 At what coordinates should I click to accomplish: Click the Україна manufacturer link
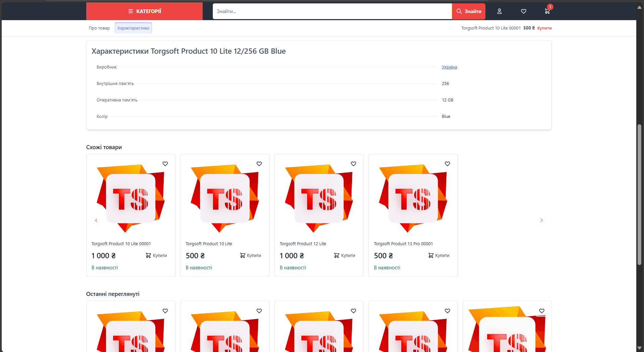pyautogui.click(x=449, y=67)
